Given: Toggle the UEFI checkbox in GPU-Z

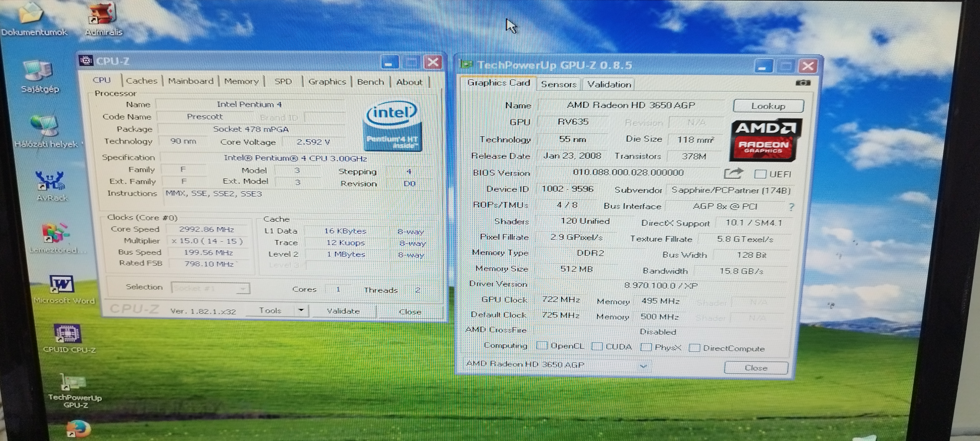Looking at the screenshot, I should pyautogui.click(x=760, y=174).
